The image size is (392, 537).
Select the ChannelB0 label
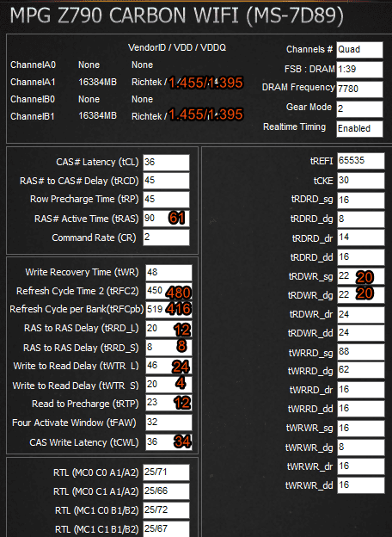(33, 99)
